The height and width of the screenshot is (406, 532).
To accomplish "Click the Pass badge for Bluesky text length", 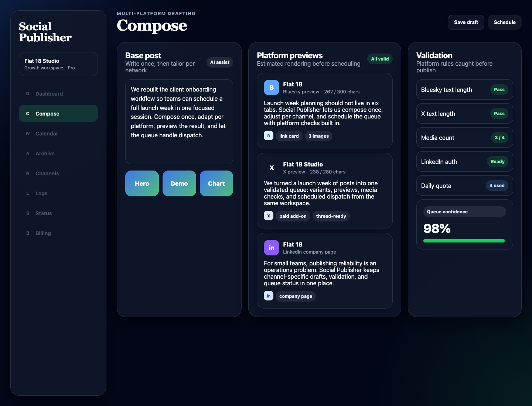I will pyautogui.click(x=499, y=90).
